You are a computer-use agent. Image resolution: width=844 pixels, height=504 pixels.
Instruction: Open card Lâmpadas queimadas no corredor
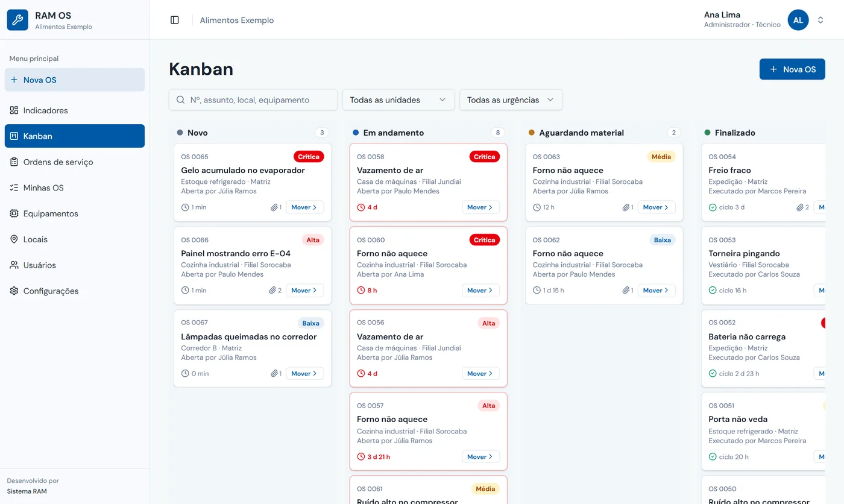coord(253,348)
